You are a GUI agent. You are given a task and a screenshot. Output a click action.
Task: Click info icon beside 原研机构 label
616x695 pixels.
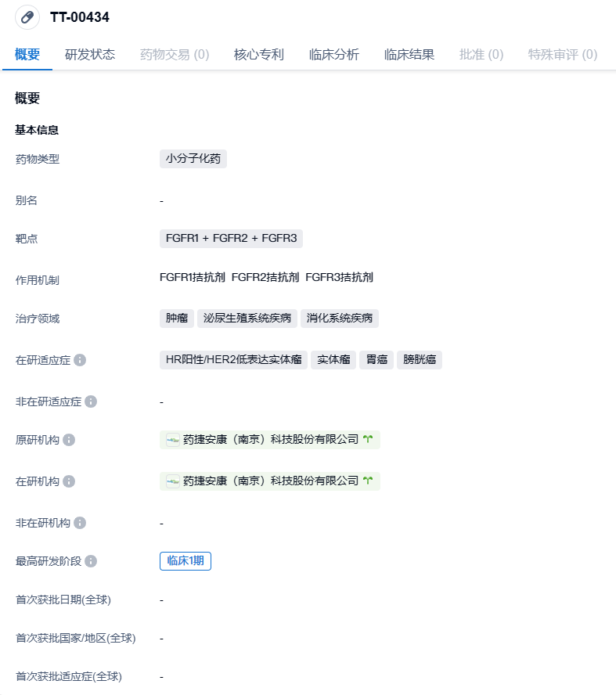point(69,440)
